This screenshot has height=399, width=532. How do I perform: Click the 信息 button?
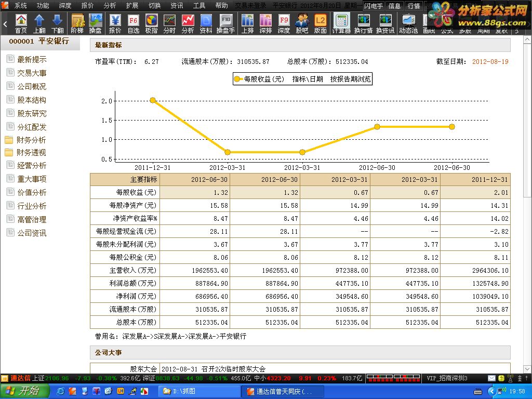[x=394, y=6]
